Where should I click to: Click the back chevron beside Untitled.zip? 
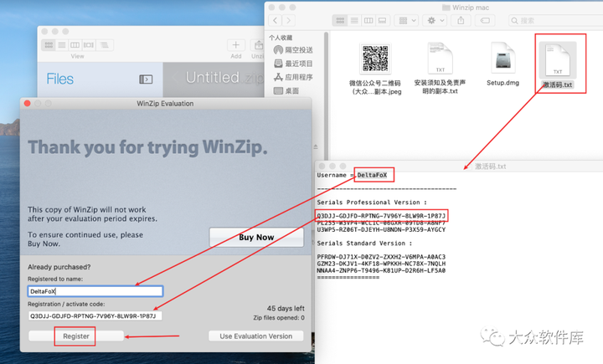175,78
